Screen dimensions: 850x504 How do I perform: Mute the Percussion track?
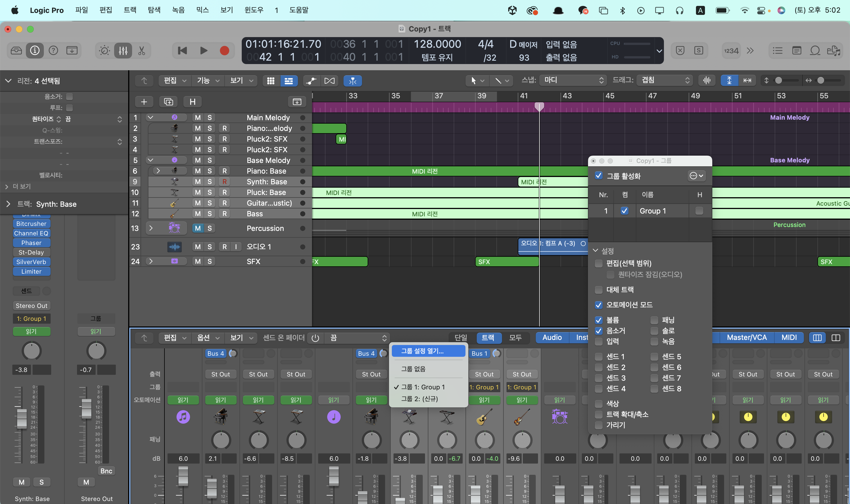point(198,228)
